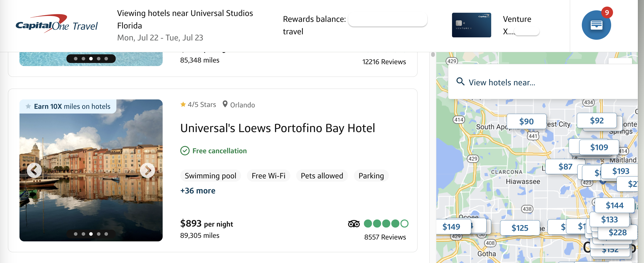Click the $893 per night price
The image size is (644, 263).
207,223
